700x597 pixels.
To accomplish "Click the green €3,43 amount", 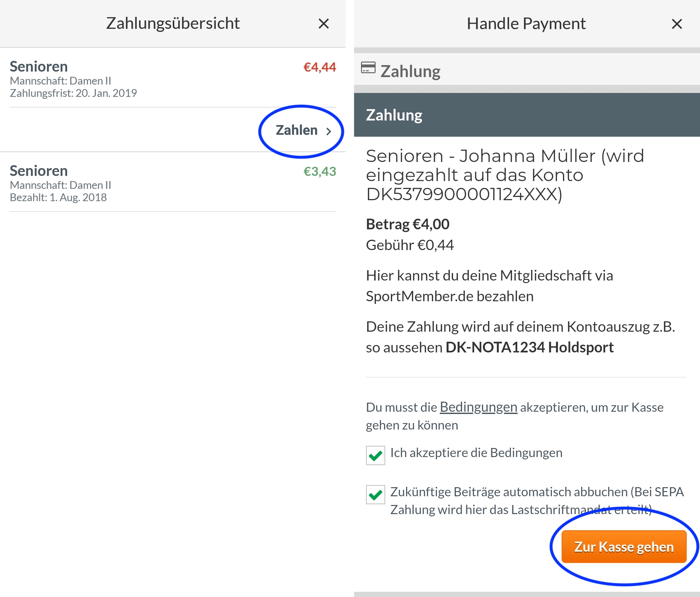I will click(x=320, y=172).
